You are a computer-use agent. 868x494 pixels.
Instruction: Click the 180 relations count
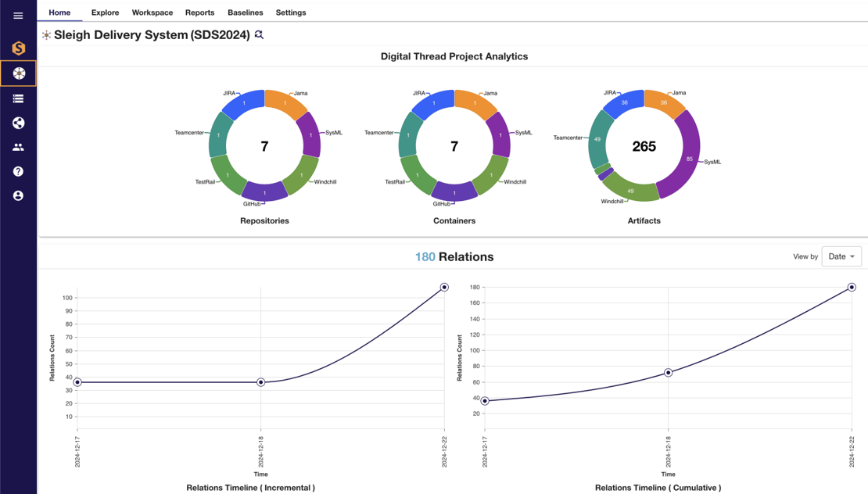[425, 256]
